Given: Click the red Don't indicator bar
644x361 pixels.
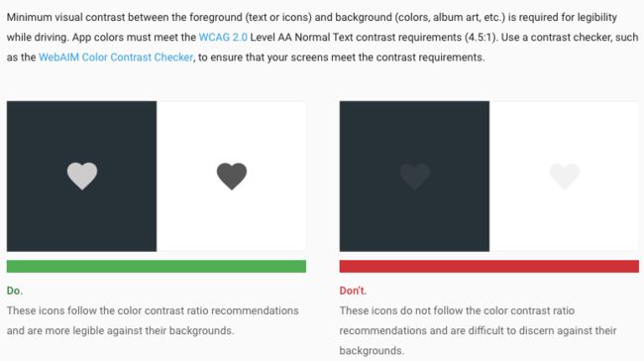Looking at the screenshot, I should [x=489, y=266].
